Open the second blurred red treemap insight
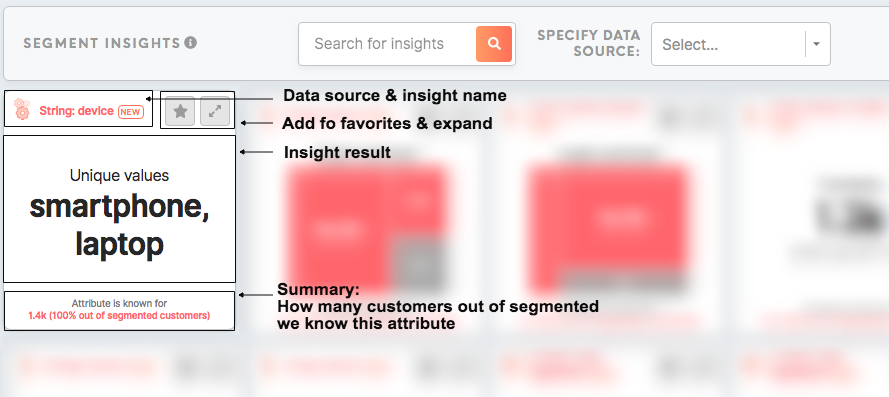 (x=607, y=227)
